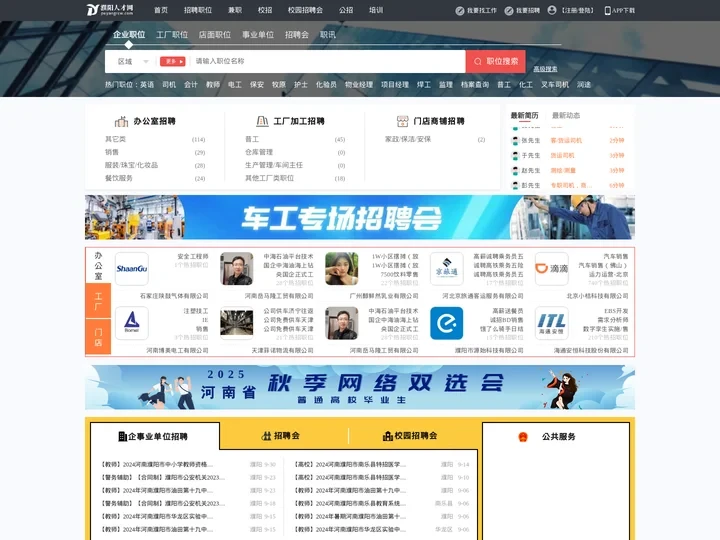The height and width of the screenshot is (540, 720).
Task: Click the site logo in header
Action: pos(110,10)
